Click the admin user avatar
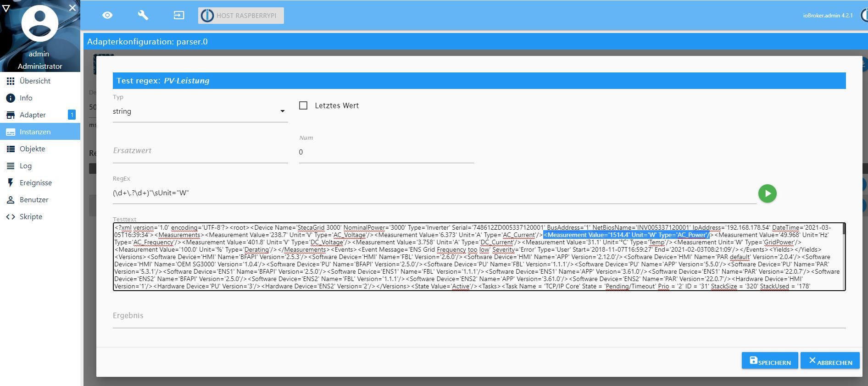 40,23
